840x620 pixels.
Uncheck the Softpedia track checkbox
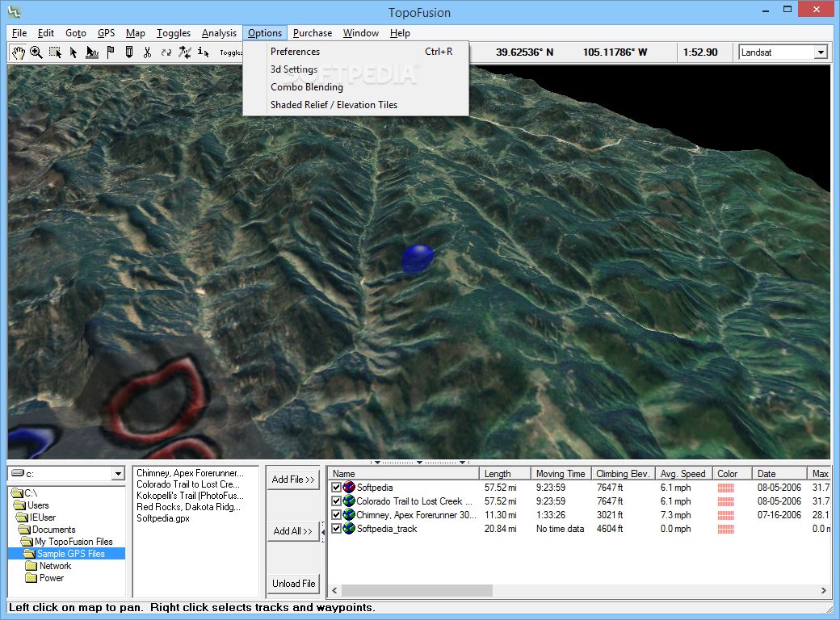[x=337, y=488]
